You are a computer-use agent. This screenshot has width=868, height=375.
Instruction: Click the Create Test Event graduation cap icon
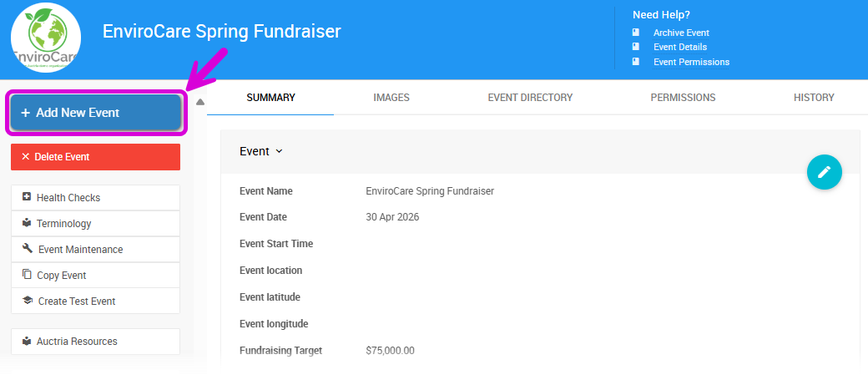pos(28,301)
